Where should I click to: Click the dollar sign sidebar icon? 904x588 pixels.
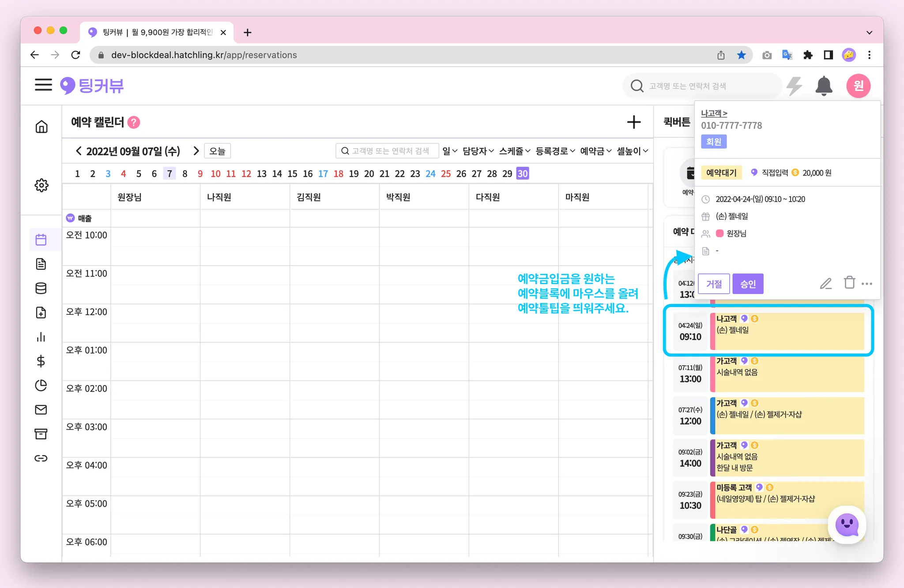pyautogui.click(x=41, y=361)
